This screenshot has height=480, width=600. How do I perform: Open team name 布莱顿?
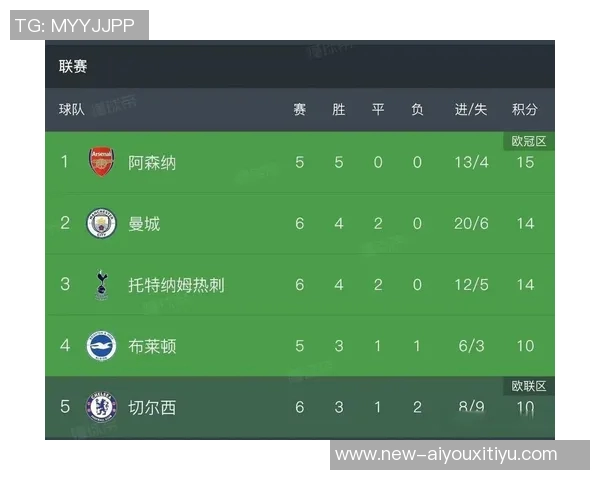click(152, 346)
